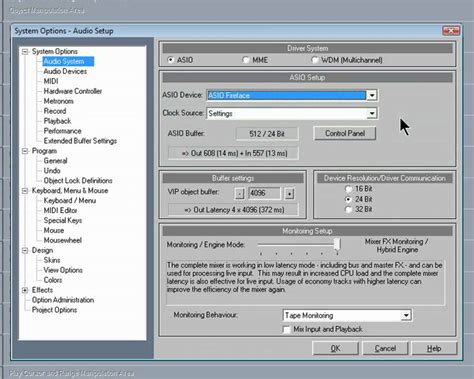Click the Design label in the tree
Image resolution: width=474 pixels, height=379 pixels.
pos(42,250)
